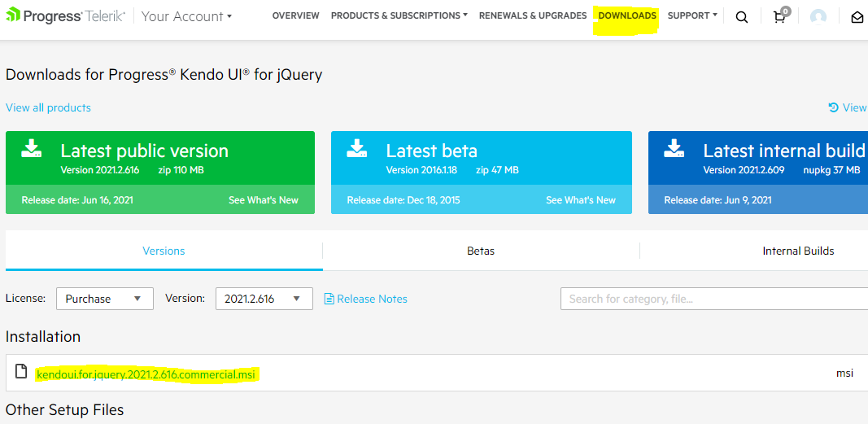Open the License Purchase dropdown

coord(105,299)
